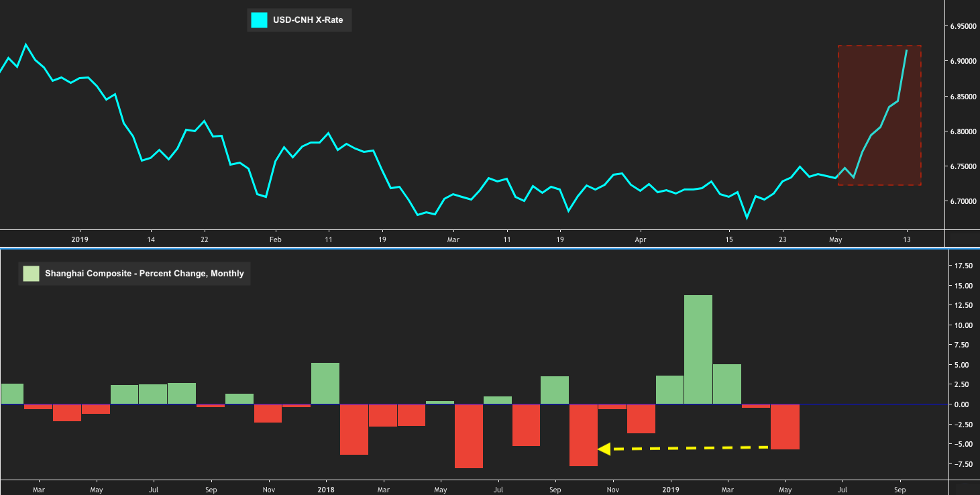The image size is (980, 495).
Task: Click the -2.50 percent axis value
Action: click(x=963, y=424)
